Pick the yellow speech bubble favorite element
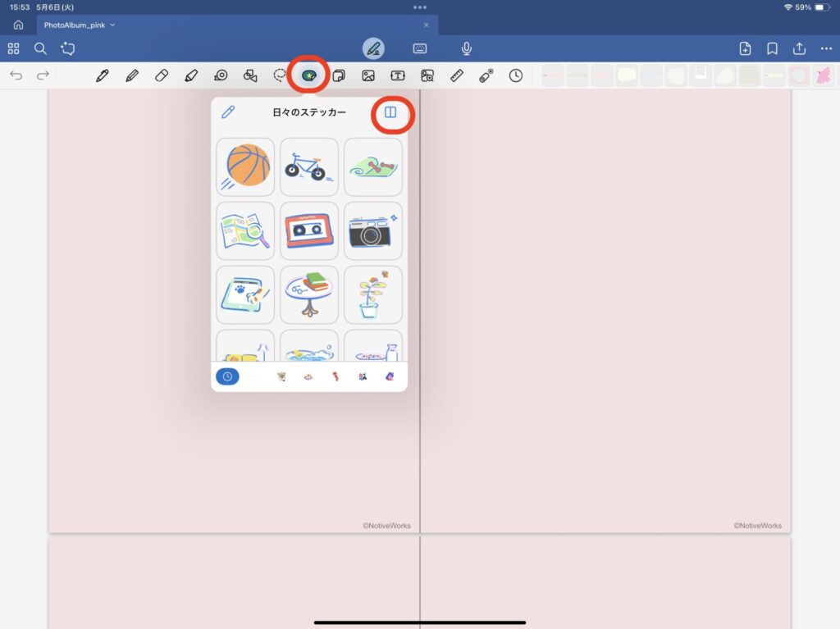 tap(627, 75)
